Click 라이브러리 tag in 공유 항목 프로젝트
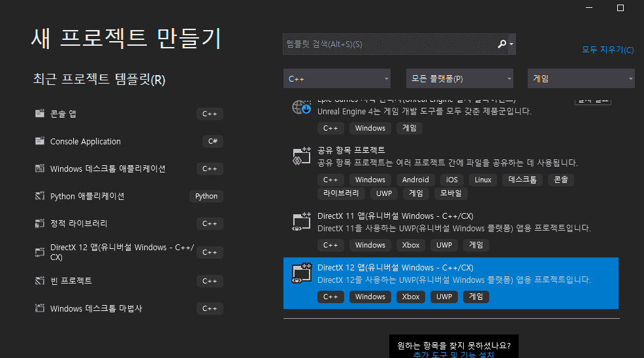Image resolution: width=644 pixels, height=358 pixels. tap(341, 193)
